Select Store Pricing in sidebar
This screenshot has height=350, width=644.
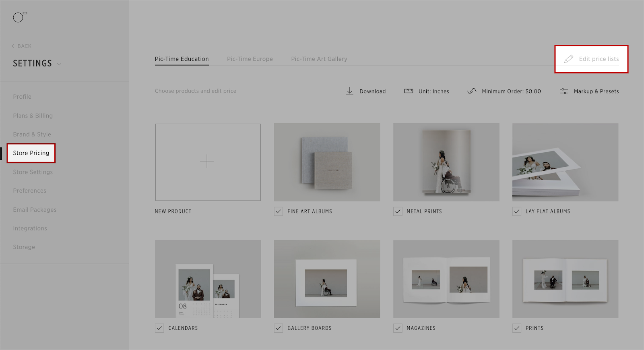(x=31, y=153)
